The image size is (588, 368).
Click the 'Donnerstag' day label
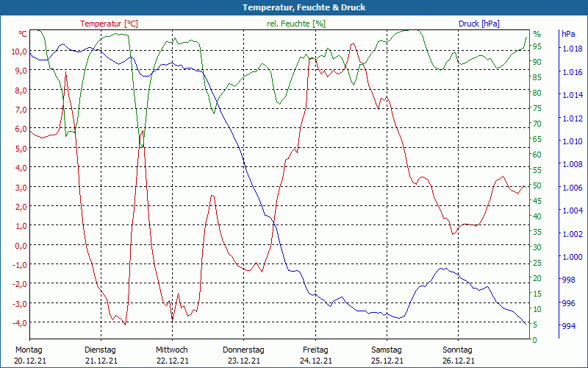point(243,350)
